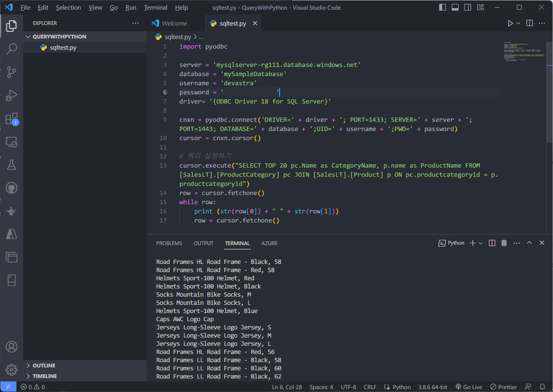Image resolution: width=553 pixels, height=392 pixels.
Task: Switch to the Output panel tab
Action: tap(203, 243)
